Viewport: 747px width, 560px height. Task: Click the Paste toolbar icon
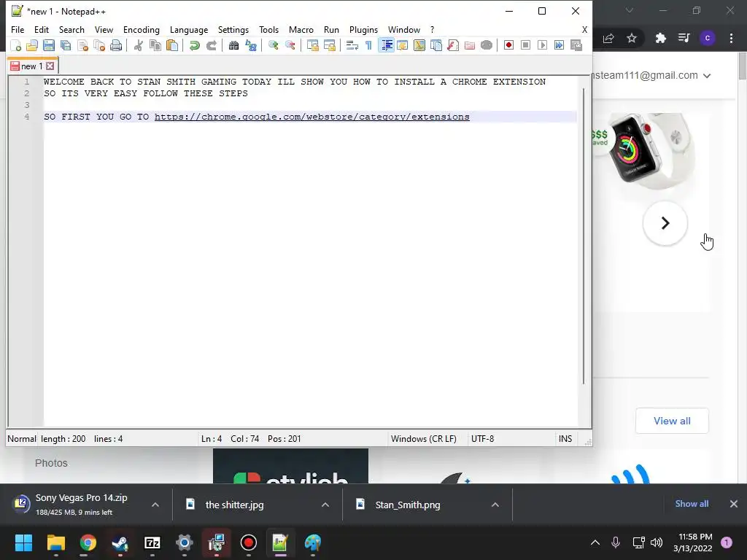(x=172, y=45)
